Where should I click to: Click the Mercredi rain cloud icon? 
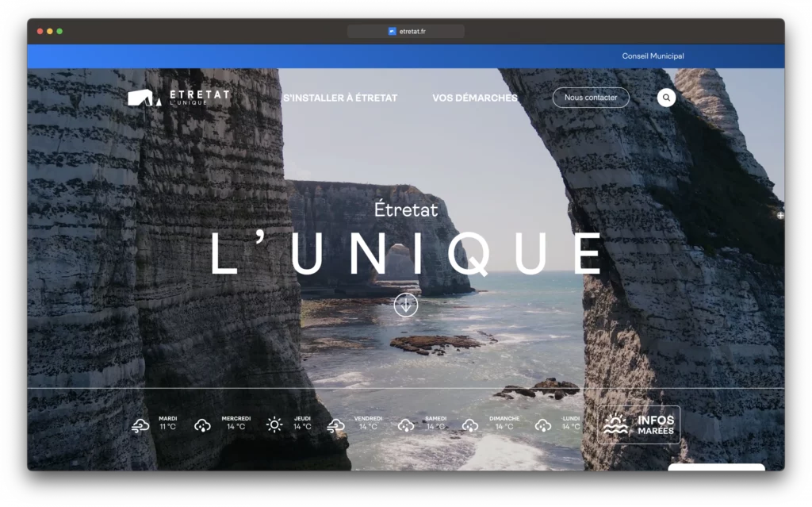(202, 425)
